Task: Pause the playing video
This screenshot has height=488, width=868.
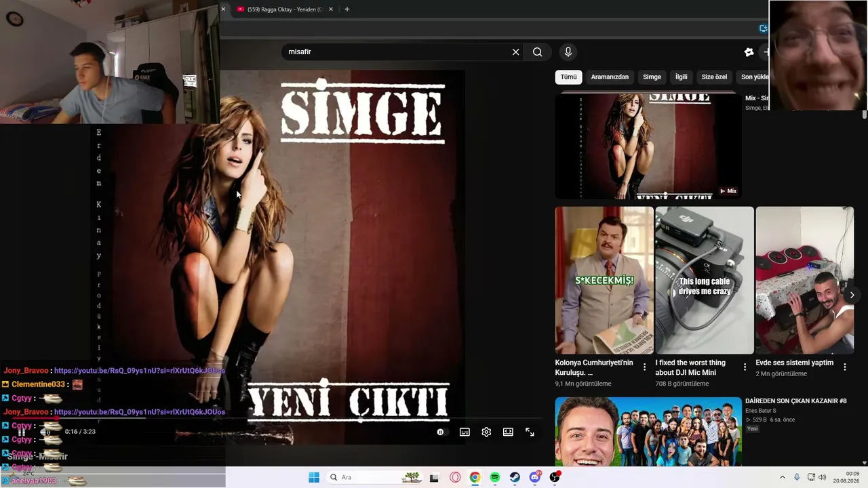Action: pos(22,432)
